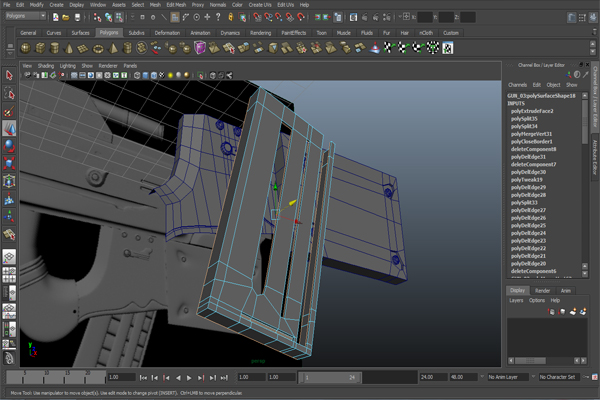Toggle use all lights yellow bulb
Image resolution: width=600 pixels, height=400 pixels.
pyautogui.click(x=171, y=75)
